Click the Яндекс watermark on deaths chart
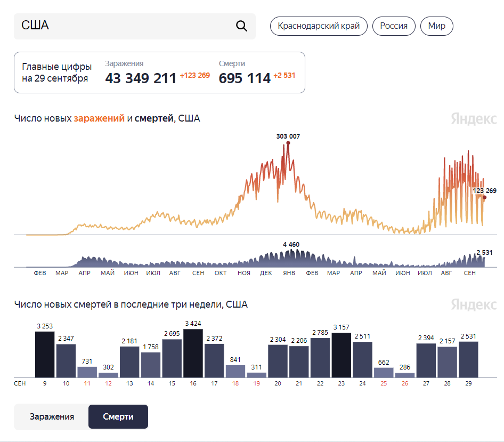504x442 pixels. coord(474,304)
